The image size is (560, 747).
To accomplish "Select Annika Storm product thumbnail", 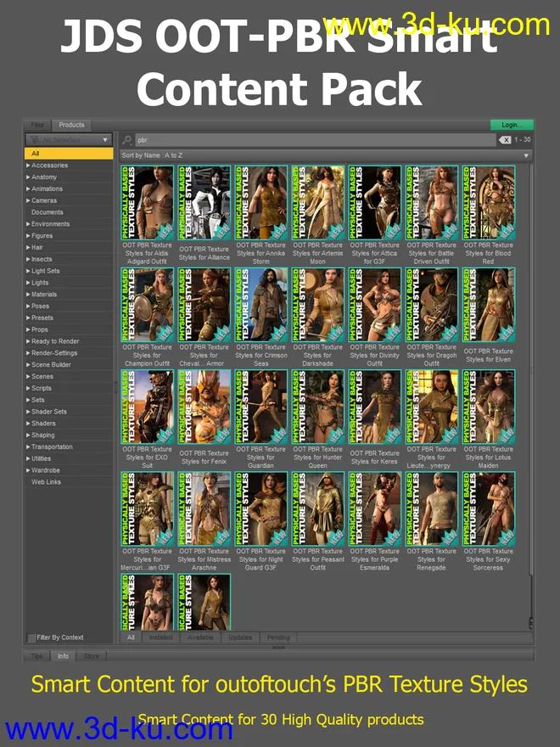I will pos(261,203).
